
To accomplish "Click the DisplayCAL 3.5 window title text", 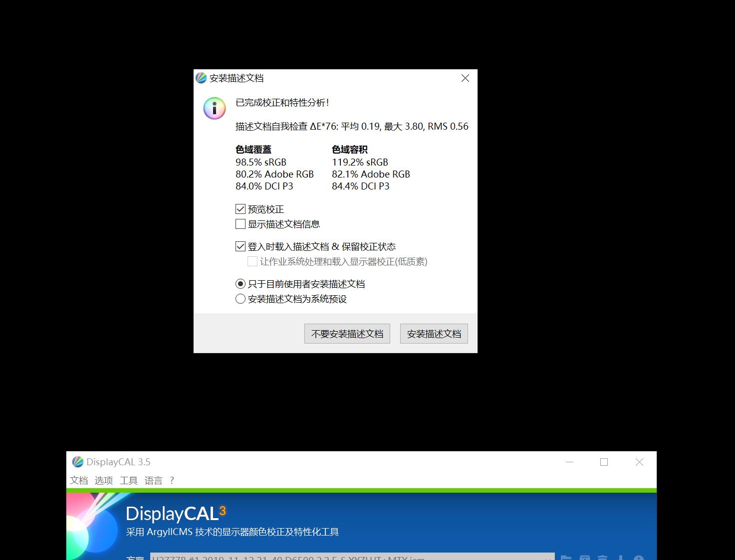I will pos(118,462).
